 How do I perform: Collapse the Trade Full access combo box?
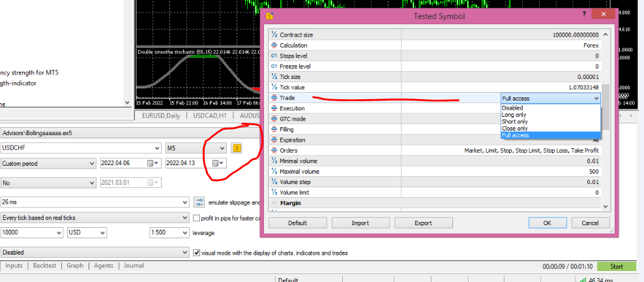pyautogui.click(x=596, y=99)
